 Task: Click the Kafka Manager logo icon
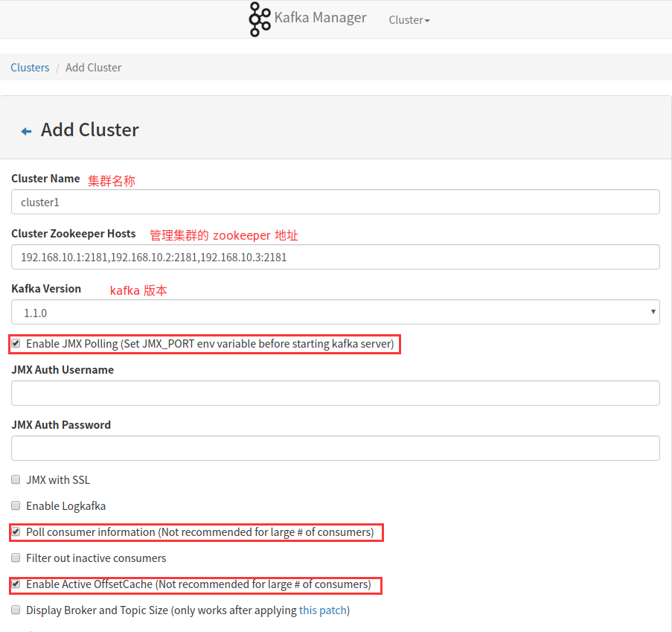[x=259, y=19]
